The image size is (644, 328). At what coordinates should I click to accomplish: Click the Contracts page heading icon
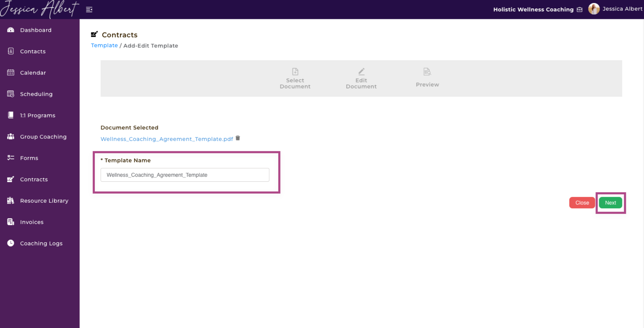pyautogui.click(x=94, y=34)
